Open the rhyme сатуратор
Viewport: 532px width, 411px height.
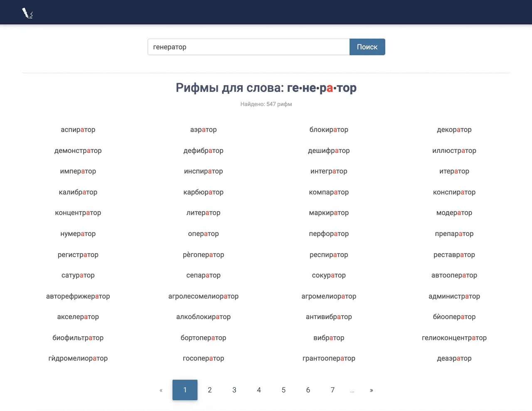(x=78, y=275)
